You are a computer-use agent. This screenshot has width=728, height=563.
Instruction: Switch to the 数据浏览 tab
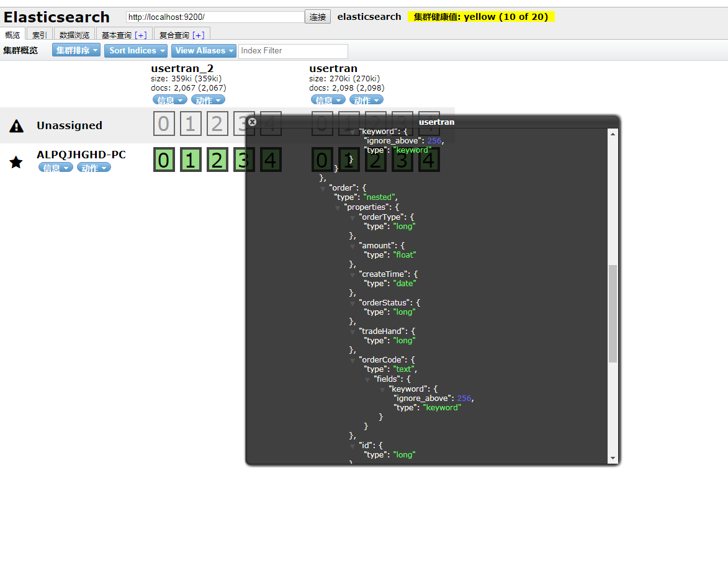pyautogui.click(x=74, y=35)
